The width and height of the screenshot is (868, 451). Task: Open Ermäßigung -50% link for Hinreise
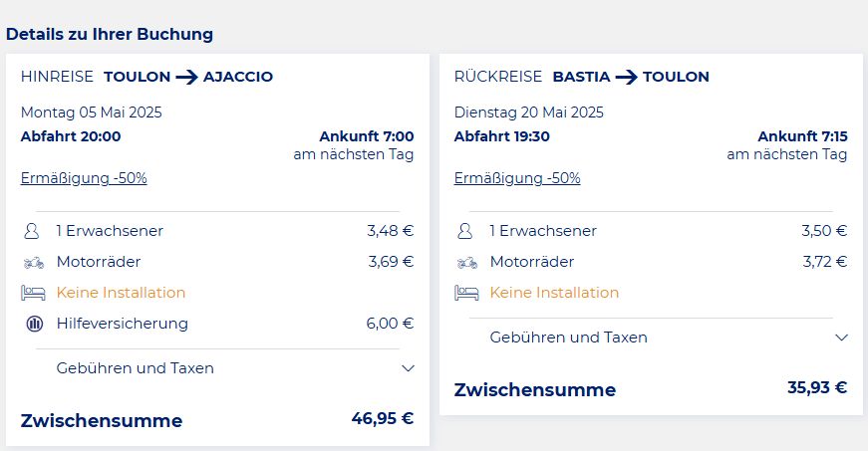[84, 178]
